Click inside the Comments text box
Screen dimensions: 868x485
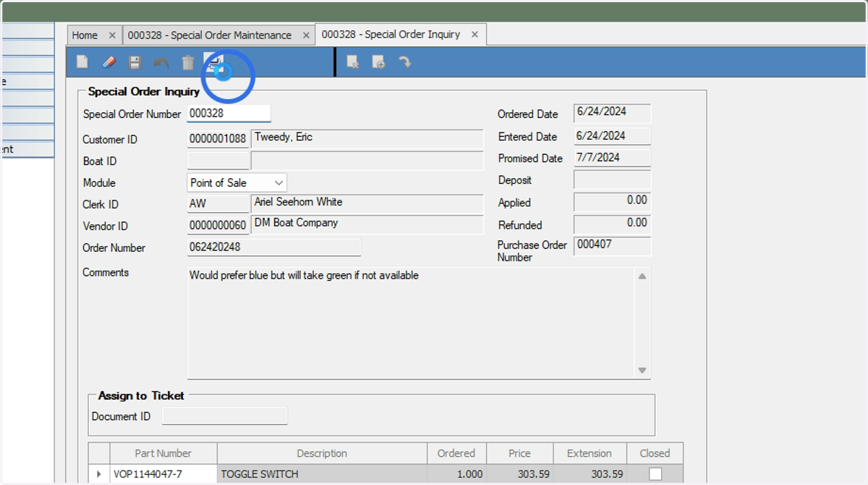coord(411,323)
